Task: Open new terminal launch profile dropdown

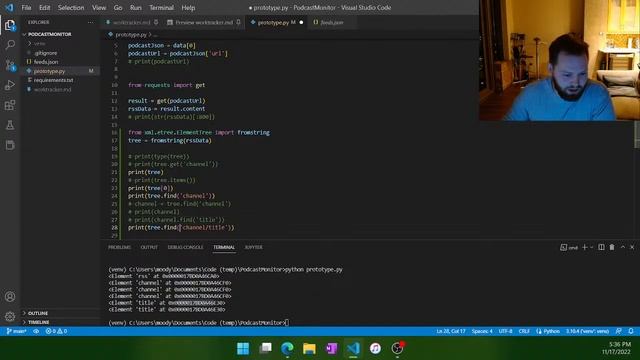Action: pos(591,247)
